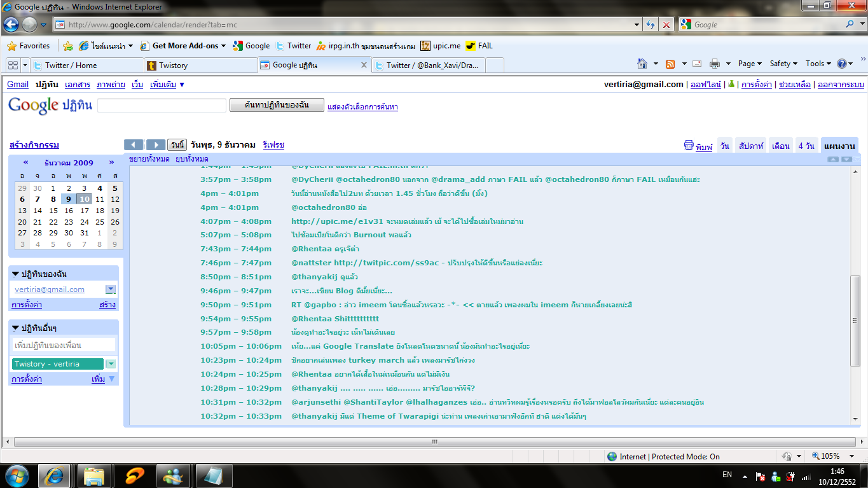The width and height of the screenshot is (868, 488).
Task: Collapse the ปฏิทินของฉัน section
Action: point(16,274)
